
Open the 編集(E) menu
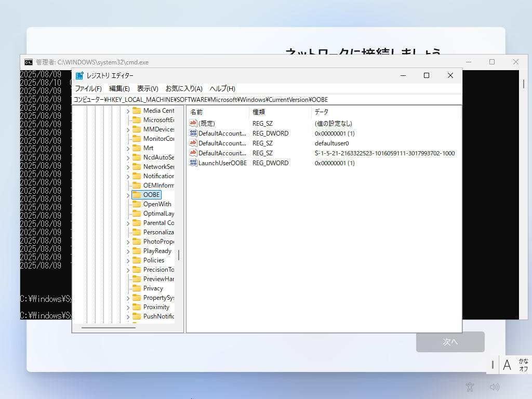tap(119, 88)
